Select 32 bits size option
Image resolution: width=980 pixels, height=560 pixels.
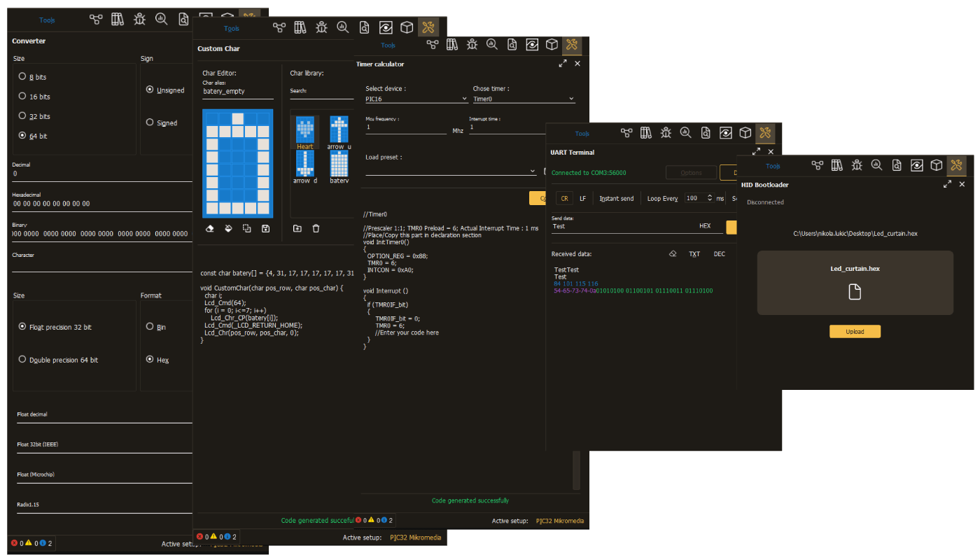35,116
